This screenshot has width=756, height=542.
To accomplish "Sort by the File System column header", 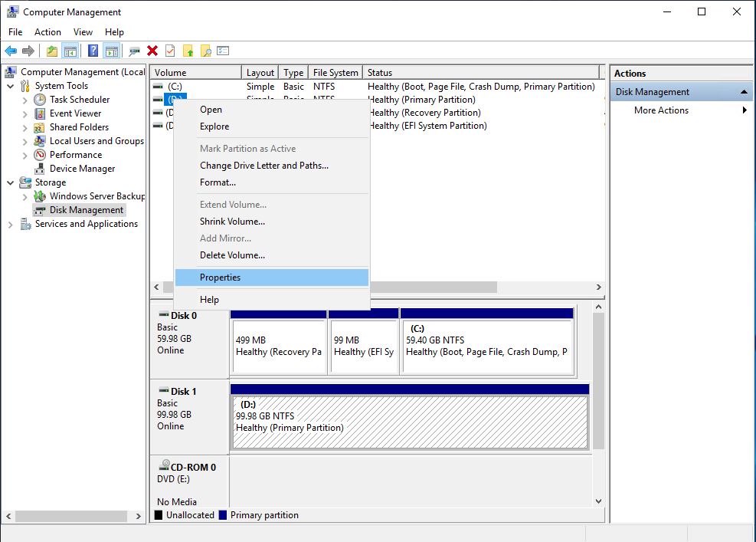I will point(335,72).
